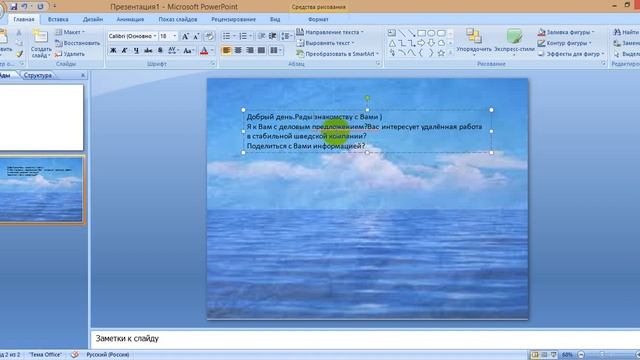Image resolution: width=640 pixels, height=360 pixels.
Task: Clear all text formatting
Action: coord(209,36)
